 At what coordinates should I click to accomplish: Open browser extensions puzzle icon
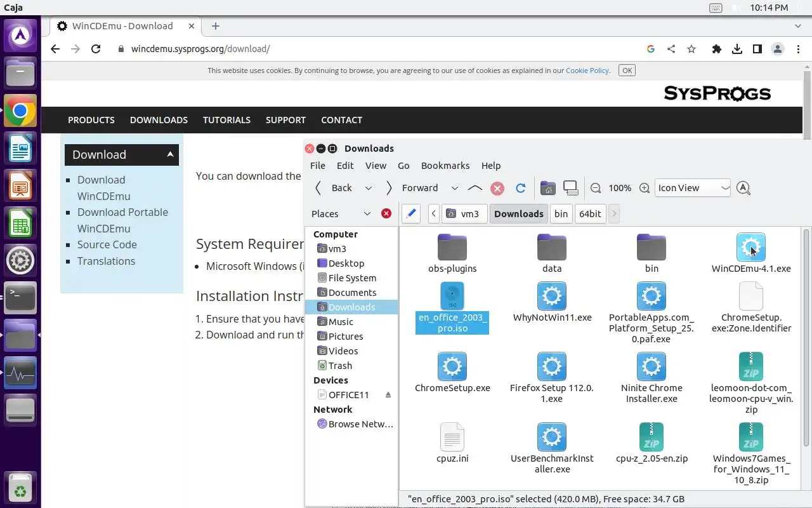(717, 49)
